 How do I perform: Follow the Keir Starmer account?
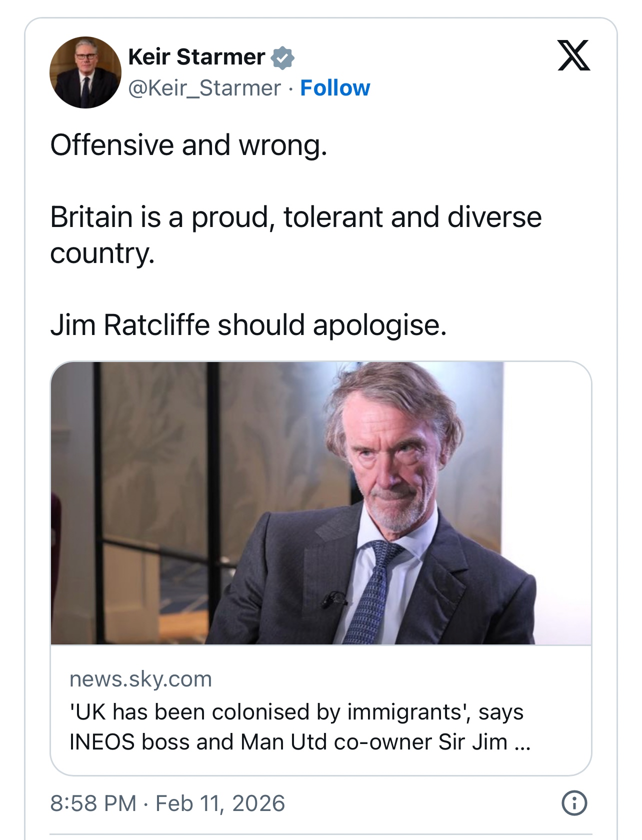tap(335, 88)
